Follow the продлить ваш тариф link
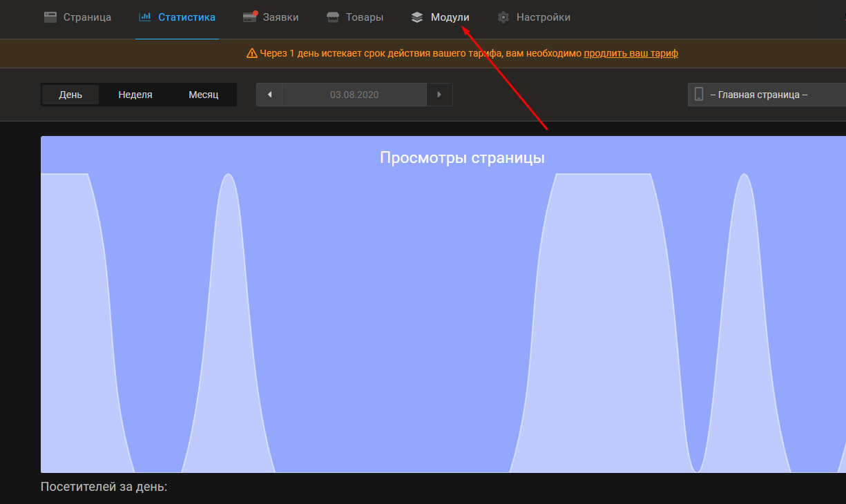This screenshot has width=846, height=504. pos(631,53)
